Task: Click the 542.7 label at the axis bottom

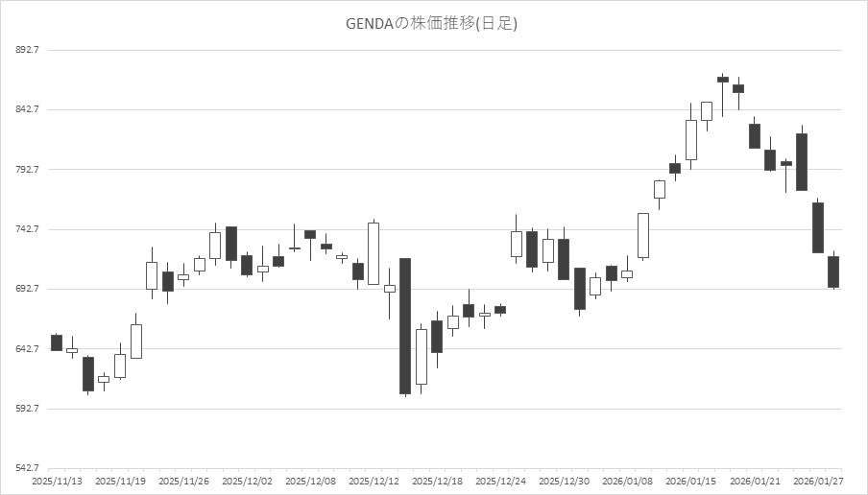Action: pos(25,468)
